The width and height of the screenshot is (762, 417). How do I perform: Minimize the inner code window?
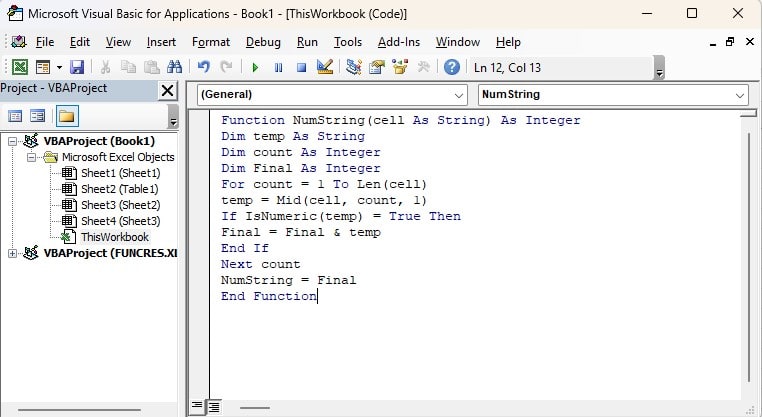[x=712, y=43]
